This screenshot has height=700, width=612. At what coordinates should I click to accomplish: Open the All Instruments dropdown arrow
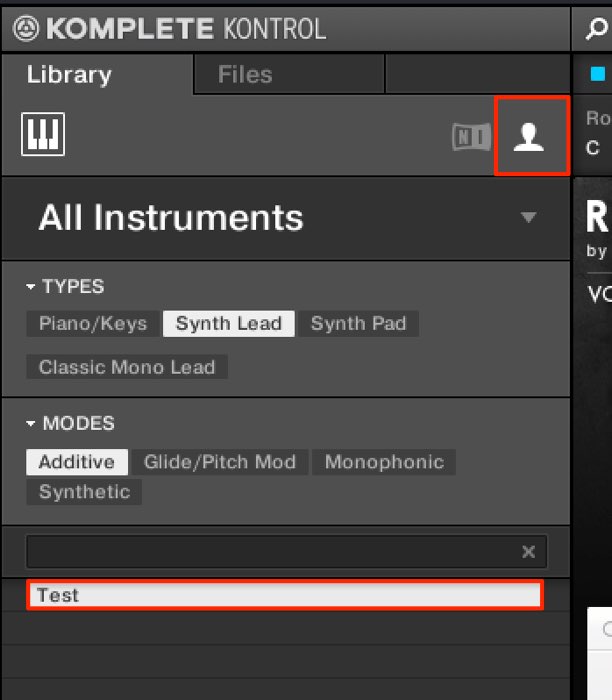pos(529,217)
